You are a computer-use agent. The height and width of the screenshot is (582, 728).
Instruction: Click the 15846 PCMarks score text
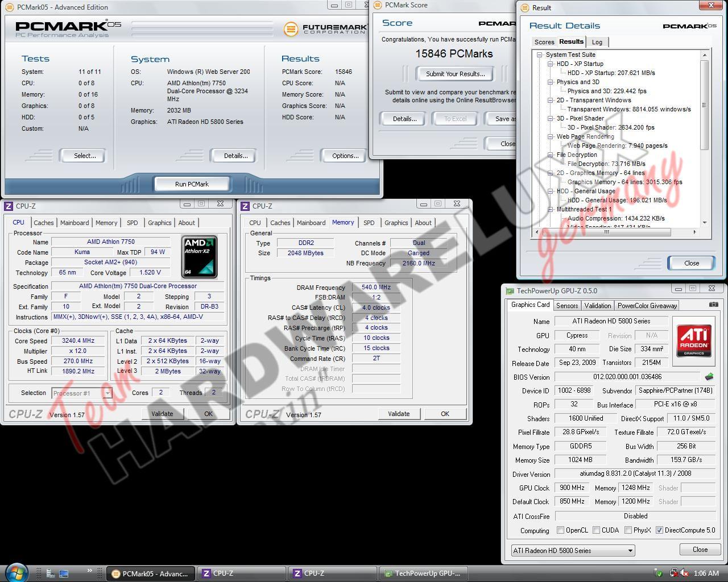(x=454, y=54)
